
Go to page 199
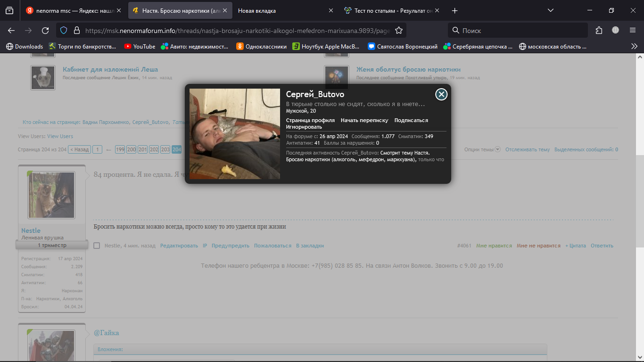click(120, 149)
